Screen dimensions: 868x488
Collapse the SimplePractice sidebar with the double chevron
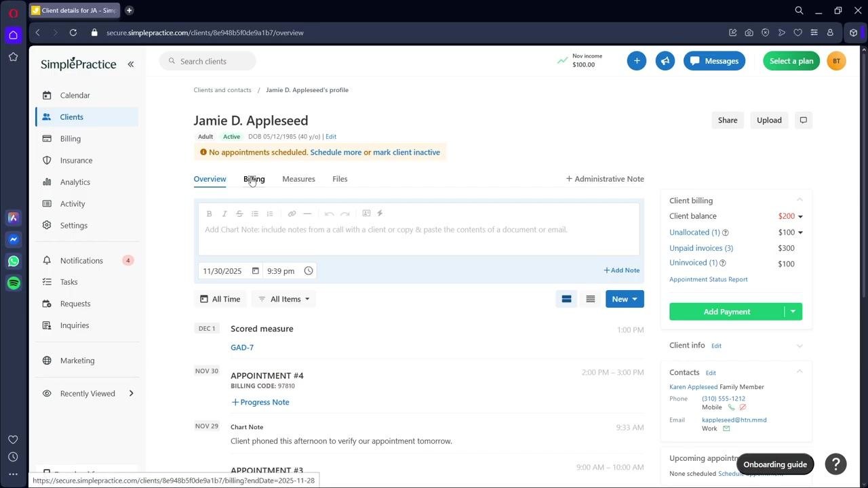[131, 64]
